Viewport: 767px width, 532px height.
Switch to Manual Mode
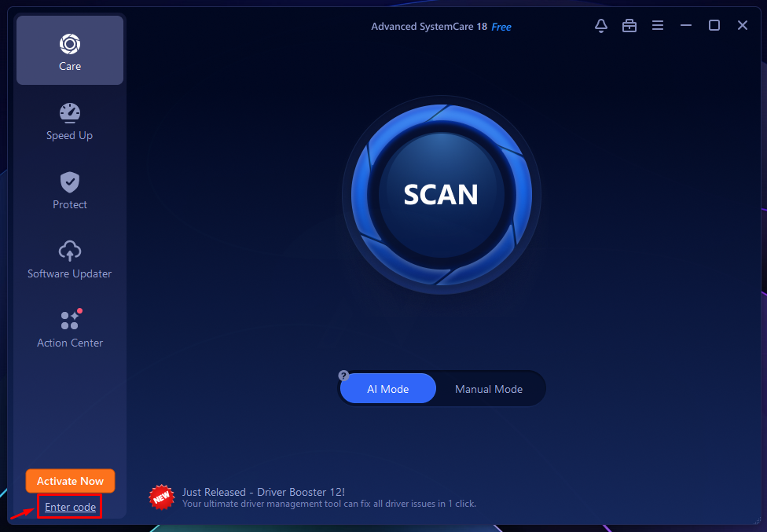tap(489, 389)
